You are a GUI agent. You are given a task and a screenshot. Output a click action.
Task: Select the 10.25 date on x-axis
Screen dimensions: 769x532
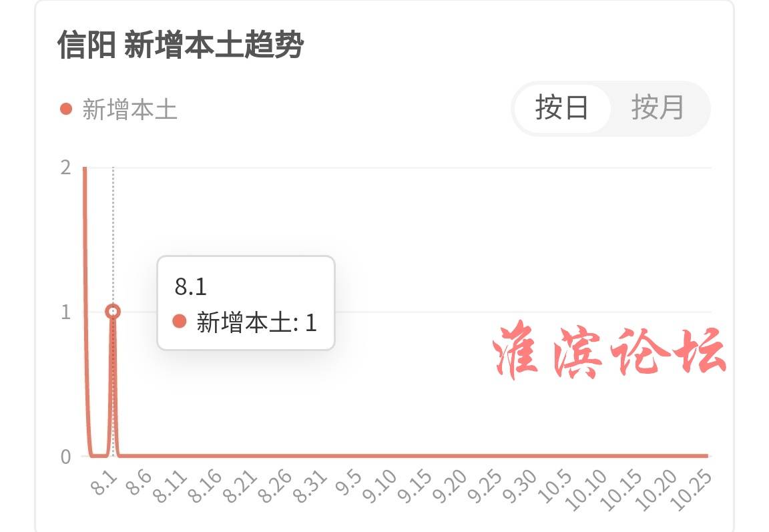pyautogui.click(x=691, y=489)
